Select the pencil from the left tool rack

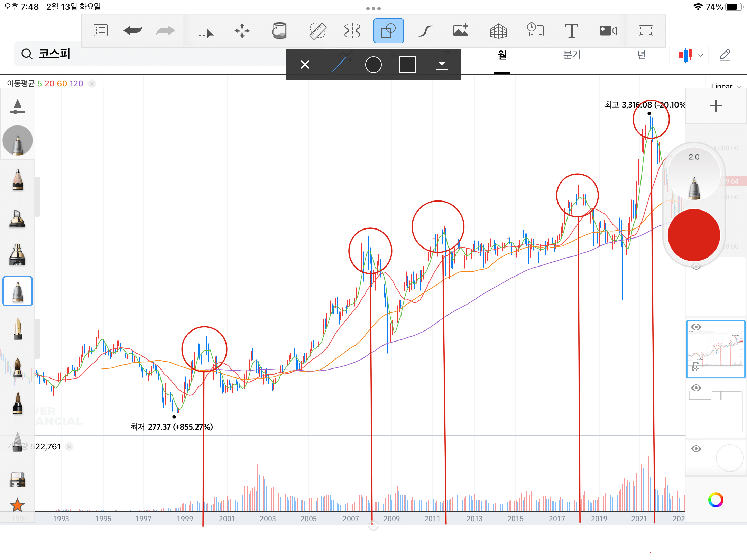(17, 181)
